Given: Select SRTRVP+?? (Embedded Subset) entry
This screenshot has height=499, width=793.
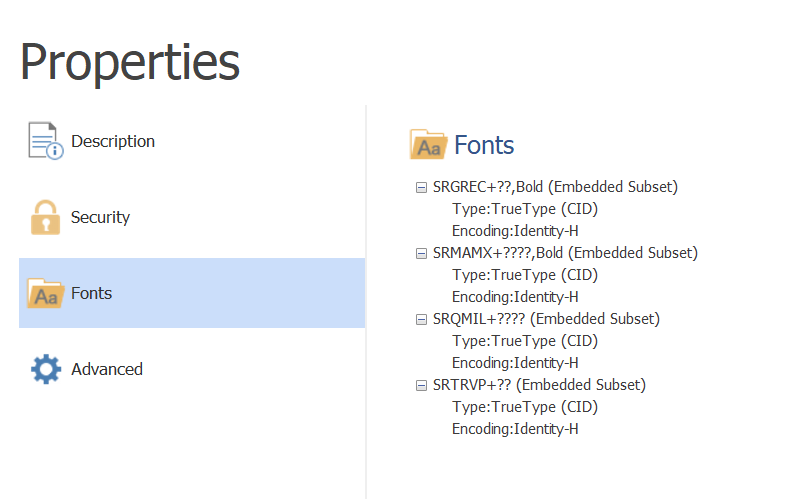Looking at the screenshot, I should pos(539,385).
